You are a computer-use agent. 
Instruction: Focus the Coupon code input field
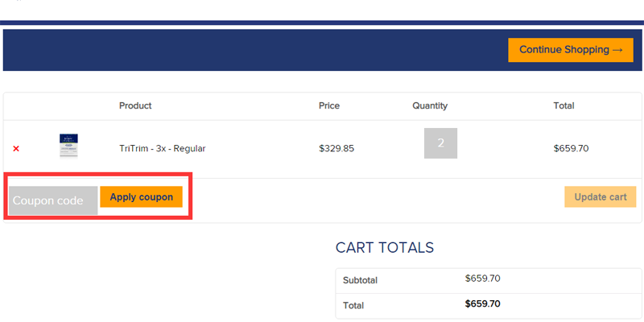click(x=53, y=200)
